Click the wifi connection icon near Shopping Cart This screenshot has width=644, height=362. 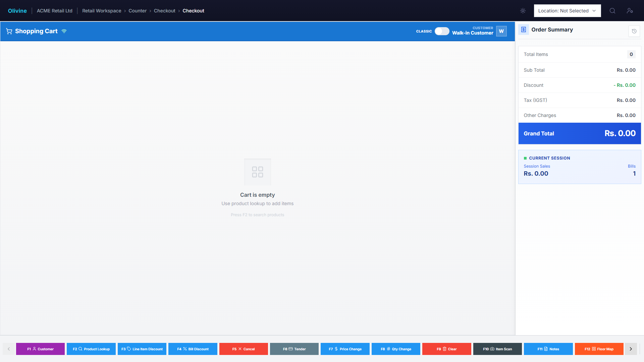[x=64, y=31]
